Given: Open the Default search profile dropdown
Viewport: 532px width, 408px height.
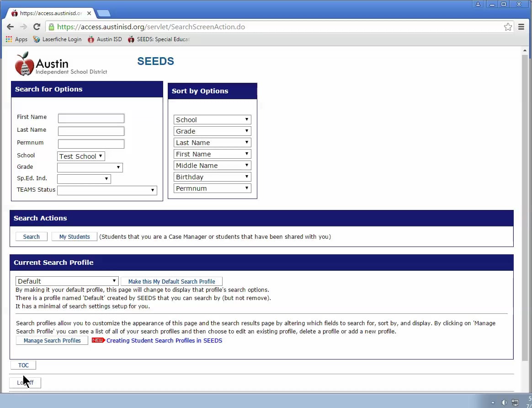Looking at the screenshot, I should (x=67, y=281).
